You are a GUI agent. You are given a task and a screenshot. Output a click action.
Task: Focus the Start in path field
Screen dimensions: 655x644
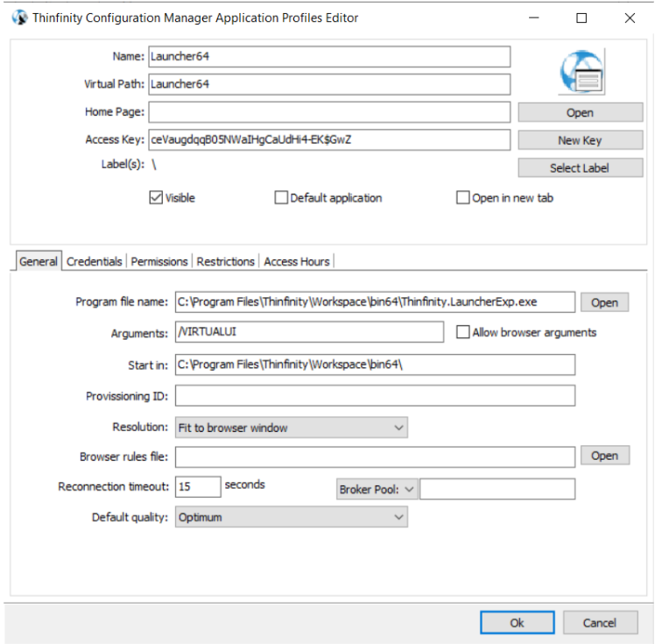click(375, 364)
